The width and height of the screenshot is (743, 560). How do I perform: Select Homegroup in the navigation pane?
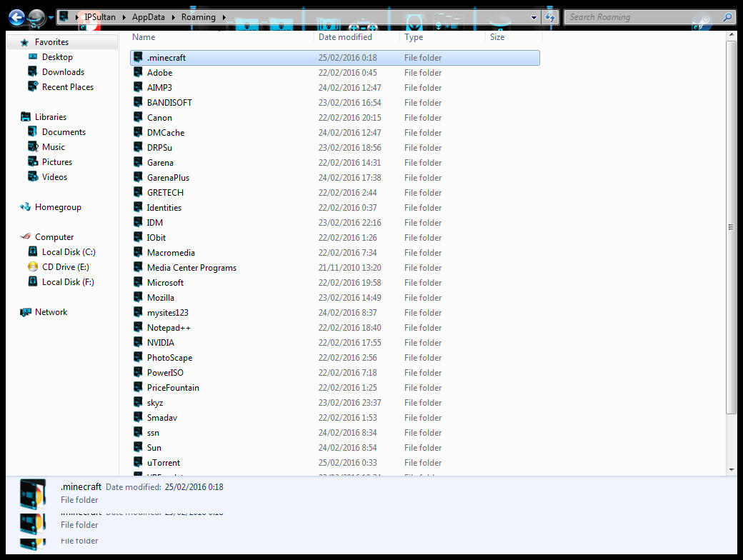click(x=58, y=207)
